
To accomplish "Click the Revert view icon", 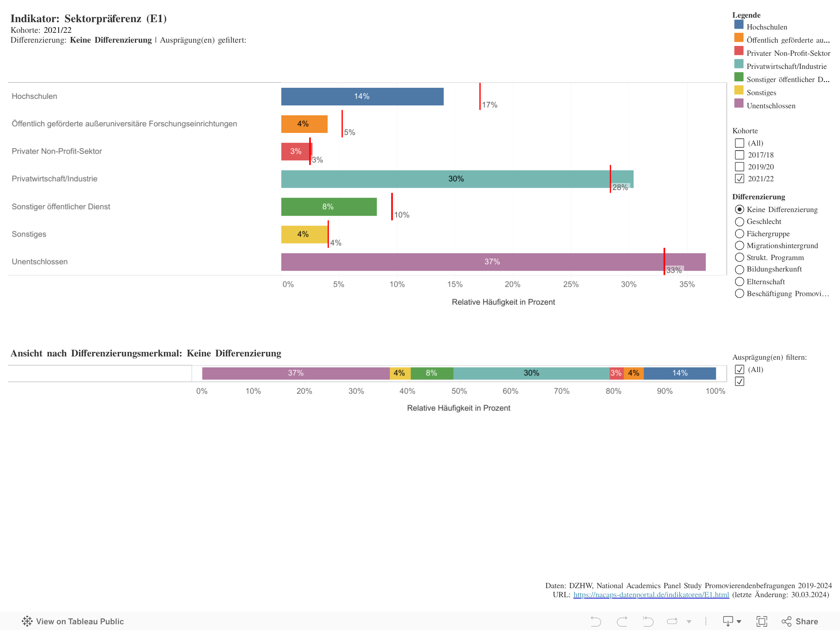I will click(x=648, y=621).
